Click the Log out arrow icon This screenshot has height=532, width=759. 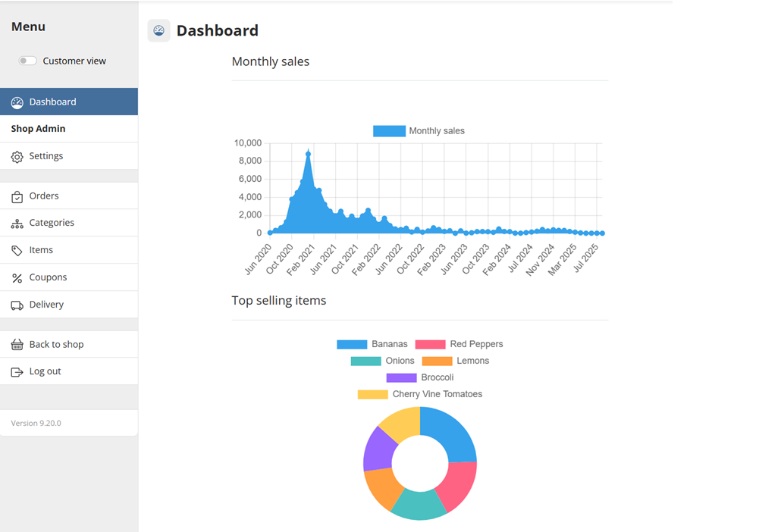pyautogui.click(x=17, y=372)
